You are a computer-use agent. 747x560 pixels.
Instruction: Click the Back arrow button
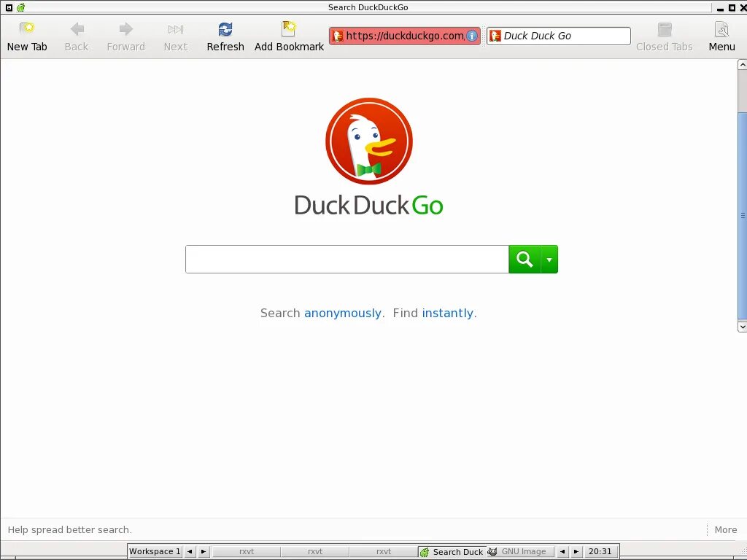click(x=77, y=36)
